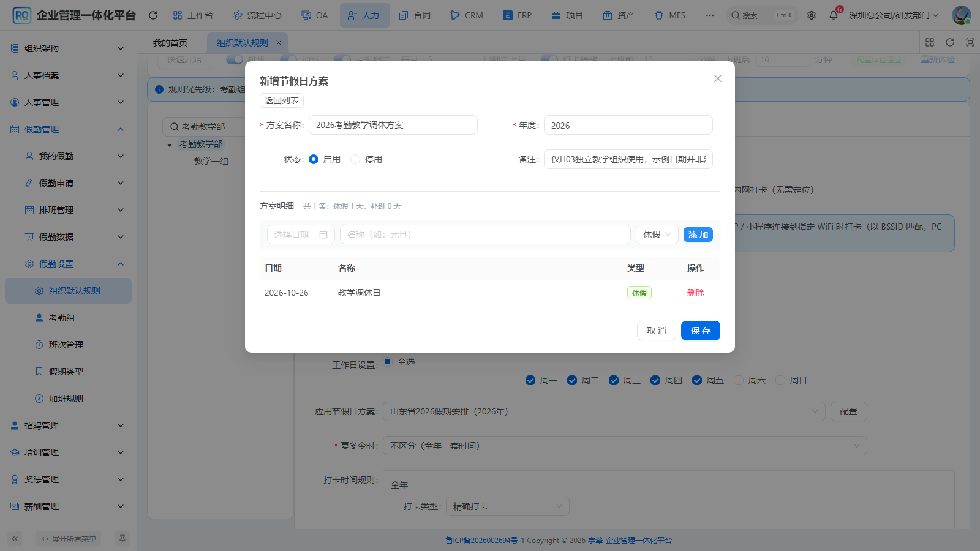This screenshot has height=551, width=980.
Task: Click the calendar icon in date picker
Action: tap(323, 234)
